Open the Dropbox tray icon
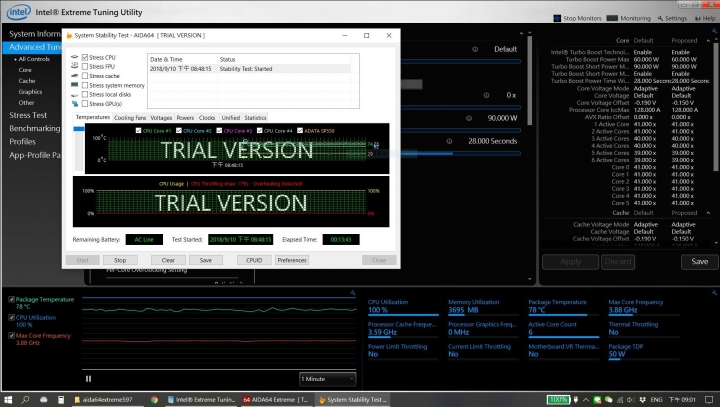Viewport: 720px width, 407px height. (642, 400)
